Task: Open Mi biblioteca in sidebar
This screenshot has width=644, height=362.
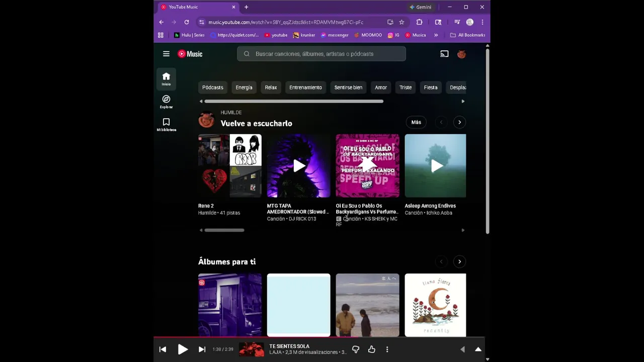Action: (x=166, y=124)
